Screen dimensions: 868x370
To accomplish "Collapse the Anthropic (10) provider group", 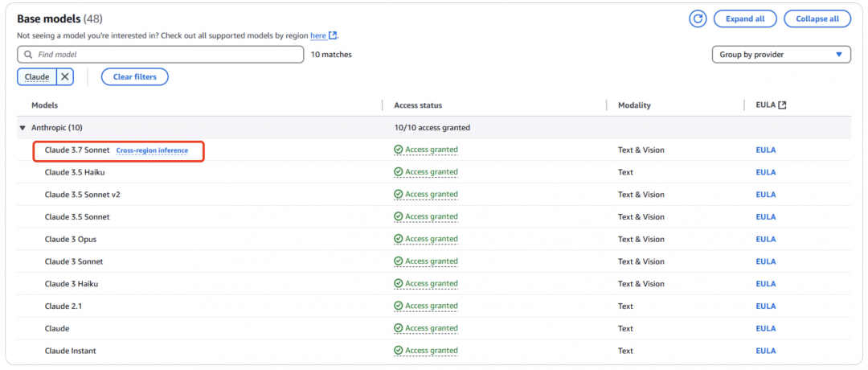I will coord(23,128).
